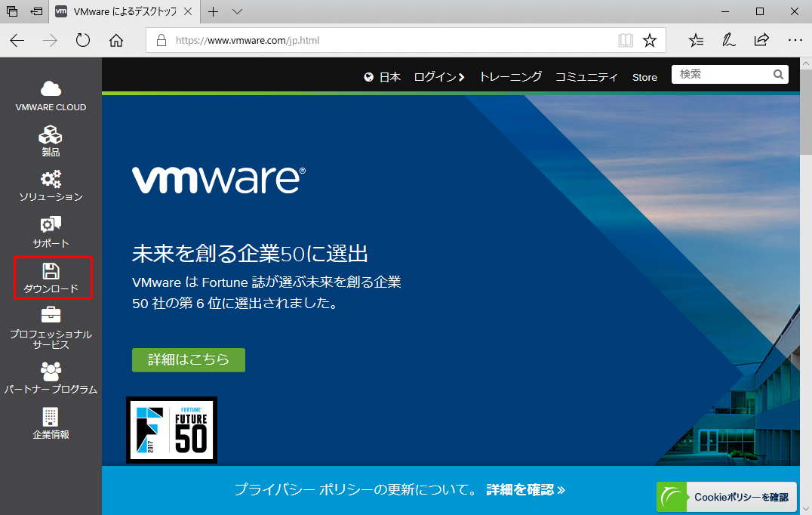812x515 pixels.
Task: Click the Cookieポリシーを確認 button
Action: (727, 497)
